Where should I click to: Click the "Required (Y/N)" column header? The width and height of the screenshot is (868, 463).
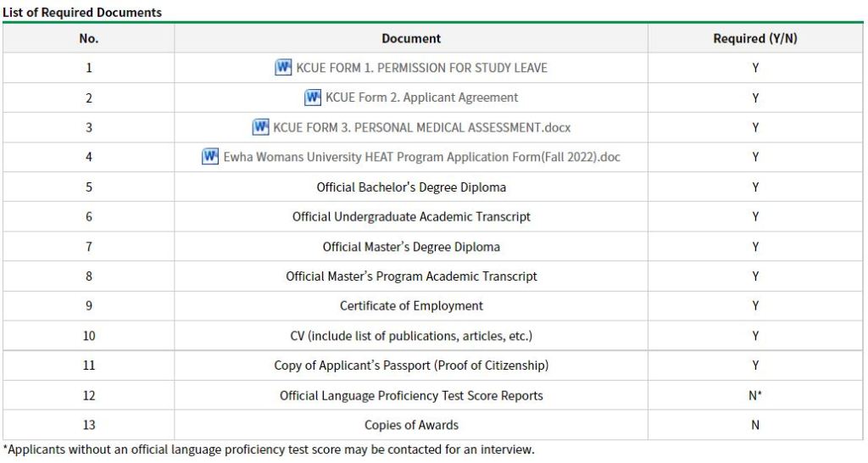754,38
